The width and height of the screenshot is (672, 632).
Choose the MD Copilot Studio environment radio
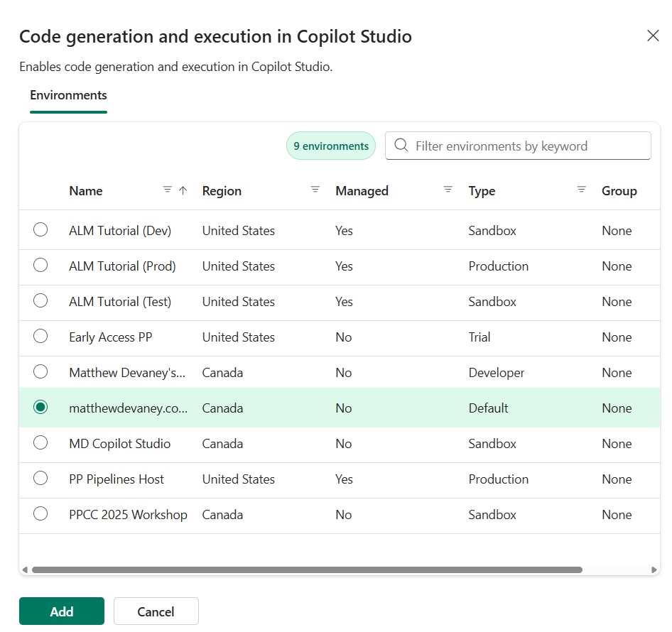[40, 443]
